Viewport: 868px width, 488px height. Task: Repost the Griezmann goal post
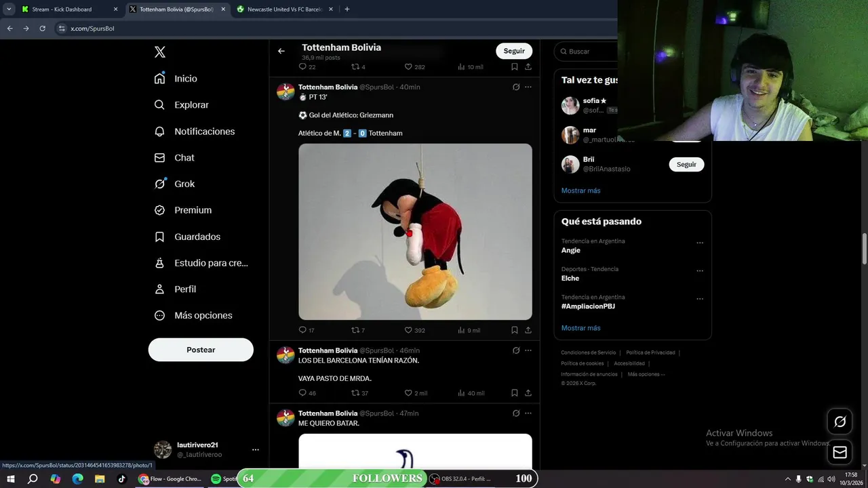358,330
